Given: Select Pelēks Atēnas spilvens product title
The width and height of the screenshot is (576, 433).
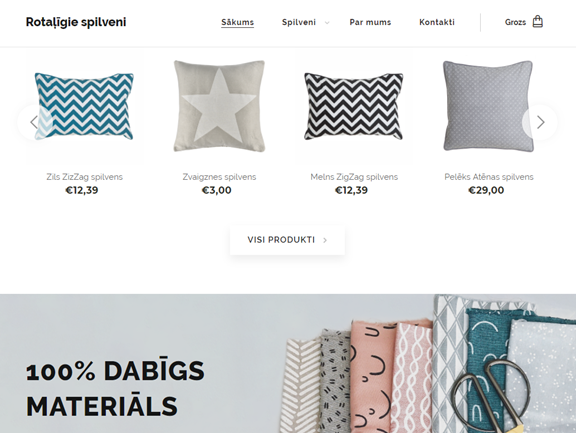Looking at the screenshot, I should (x=489, y=177).
